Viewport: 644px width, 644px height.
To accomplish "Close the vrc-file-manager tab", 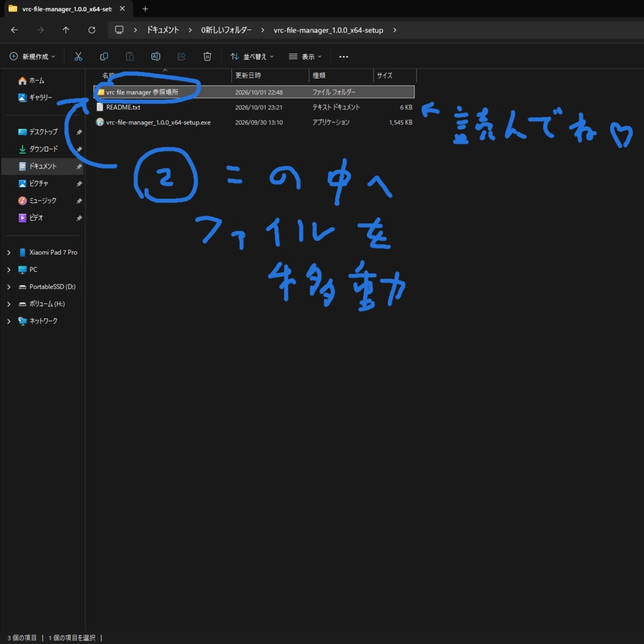I will pos(122,9).
